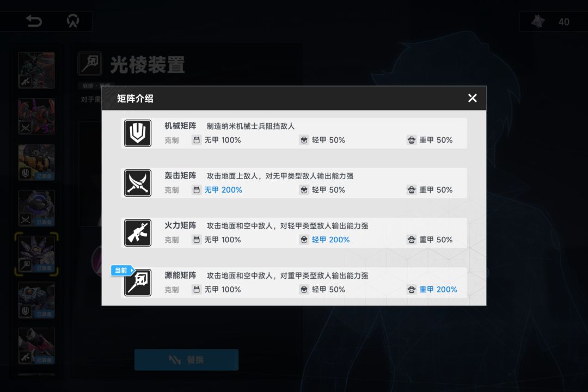Select the 源能矩阵 prism device icon
Image resolution: width=588 pixels, height=392 pixels.
[x=138, y=283]
